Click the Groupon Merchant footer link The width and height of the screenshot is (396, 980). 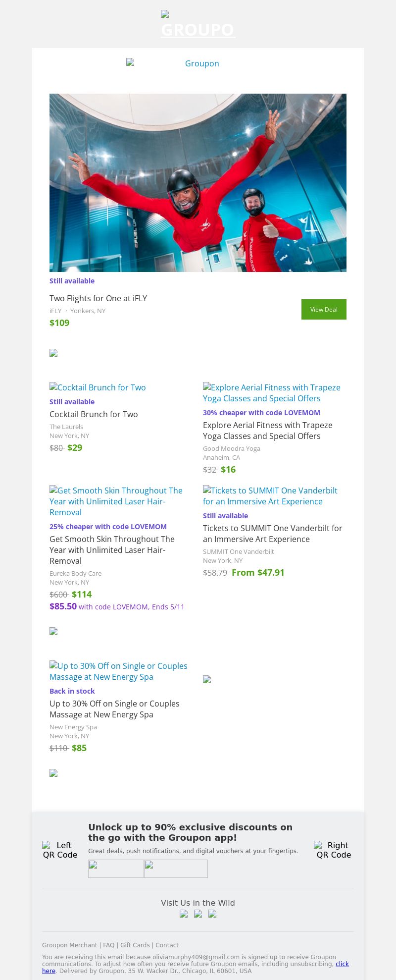tap(69, 945)
